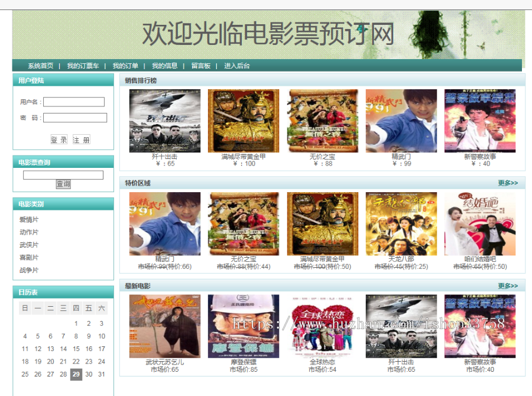The height and width of the screenshot is (396, 532).
Task: Open 无价之宝 poster in 销售排行榜
Action: pyautogui.click(x=322, y=121)
